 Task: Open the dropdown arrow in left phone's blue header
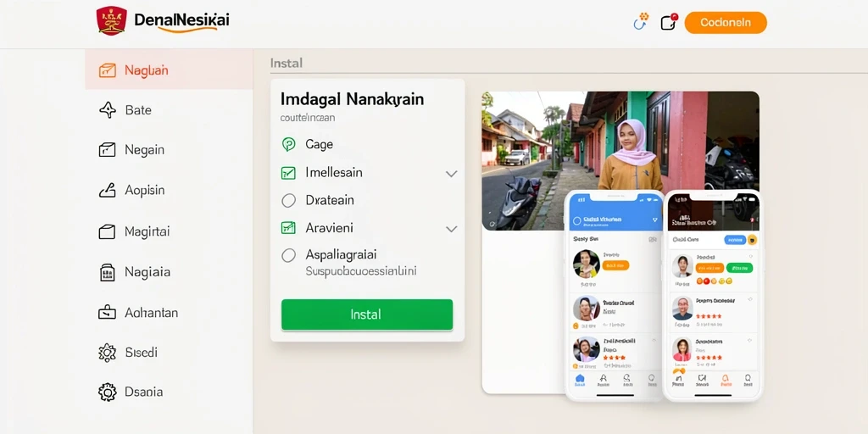pos(655,220)
